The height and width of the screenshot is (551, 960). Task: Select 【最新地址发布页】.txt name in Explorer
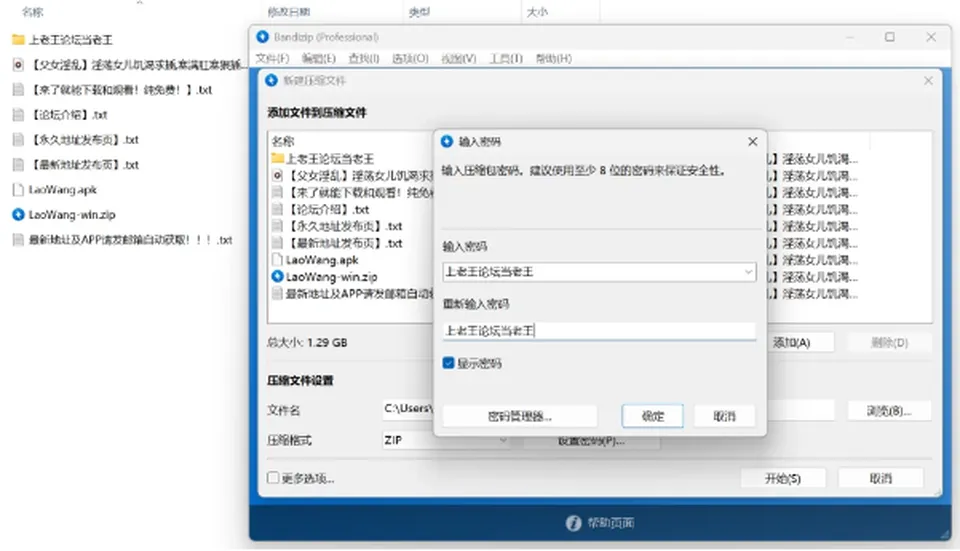coord(85,165)
